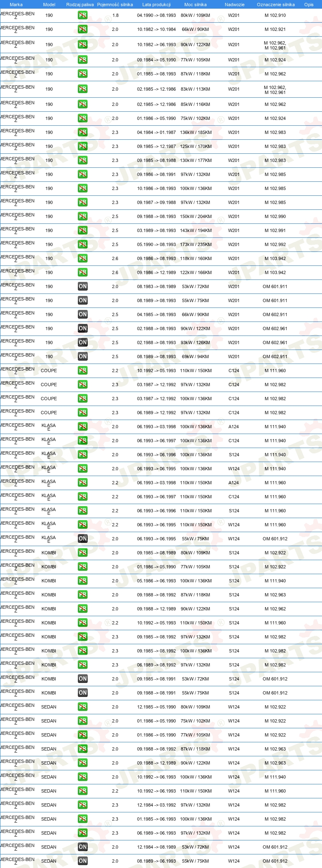This screenshot has width=322, height=868.
Task: Click ON diesel icon in KOMBI 55kW / 75KM row
Action: [83, 693]
